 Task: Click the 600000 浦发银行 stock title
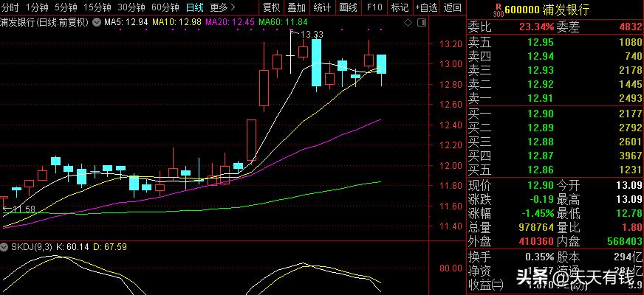547,10
